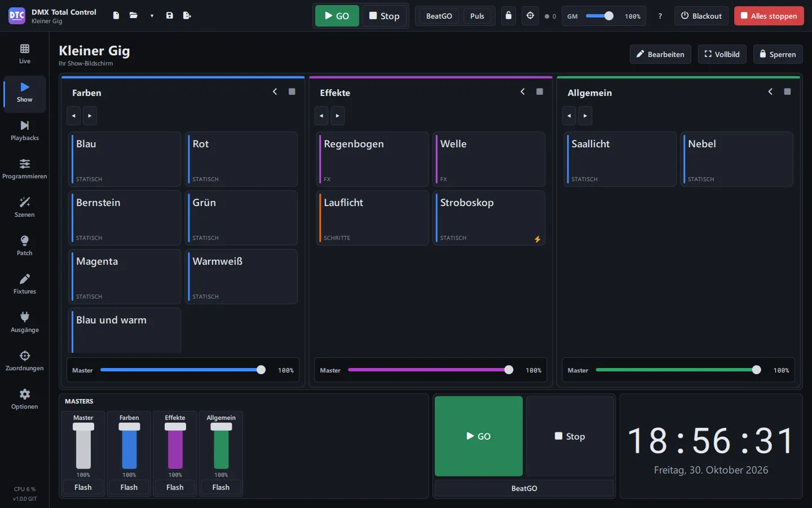812x508 pixels.
Task: Open Fixtures in the sidebar
Action: (x=25, y=284)
